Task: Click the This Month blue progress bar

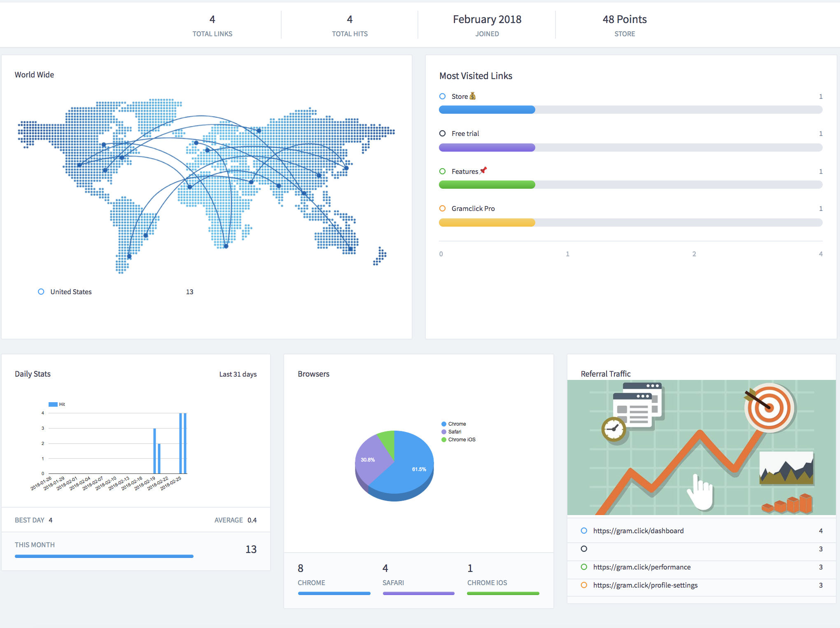Action: 104,556
